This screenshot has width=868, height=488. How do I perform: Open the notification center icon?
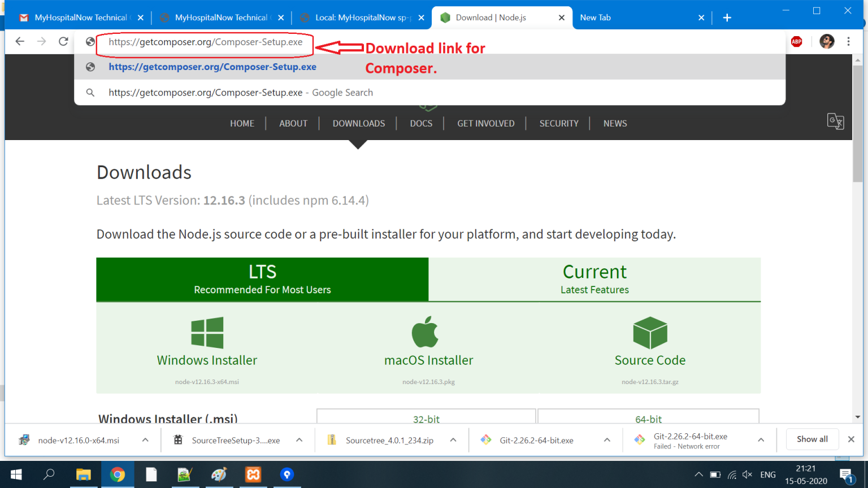point(846,476)
